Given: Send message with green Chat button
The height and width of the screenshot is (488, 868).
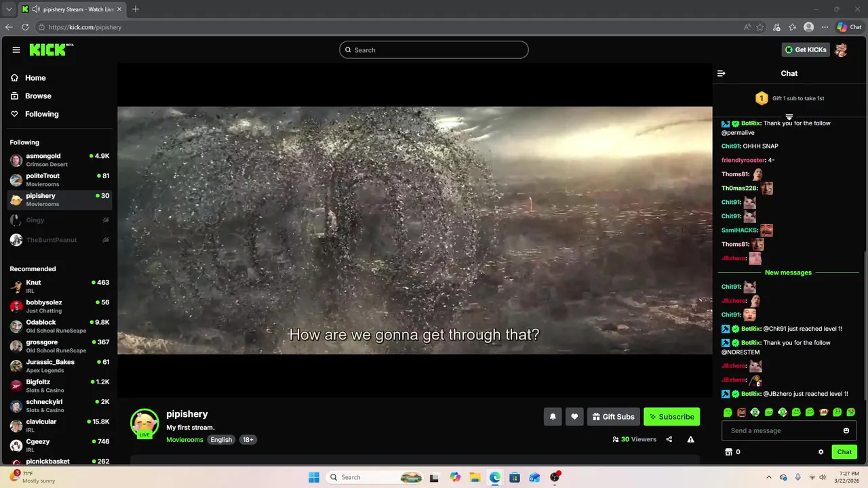Looking at the screenshot, I should (844, 452).
